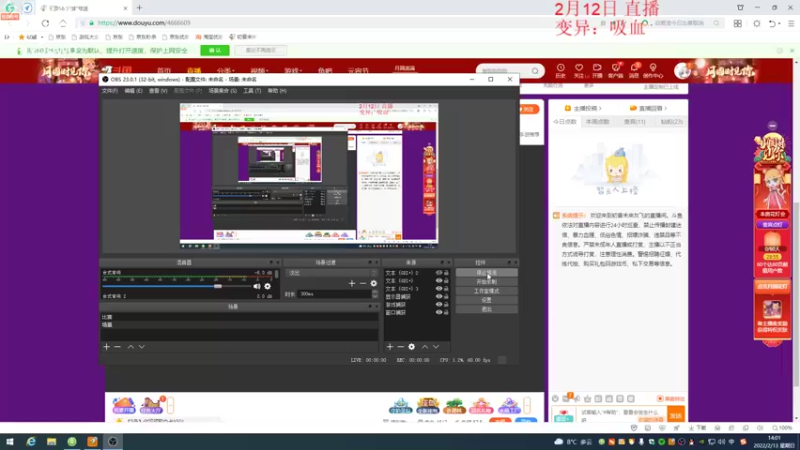Open the Douyu 创作中心 icon

[x=653, y=70]
